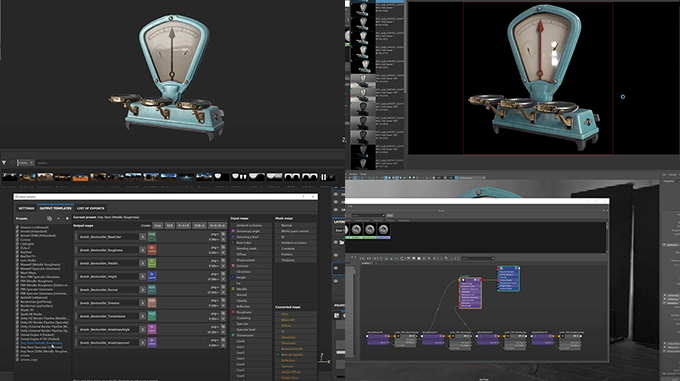Remove the environment tag from the search bar
The width and height of the screenshot is (680, 381).
[x=31, y=163]
